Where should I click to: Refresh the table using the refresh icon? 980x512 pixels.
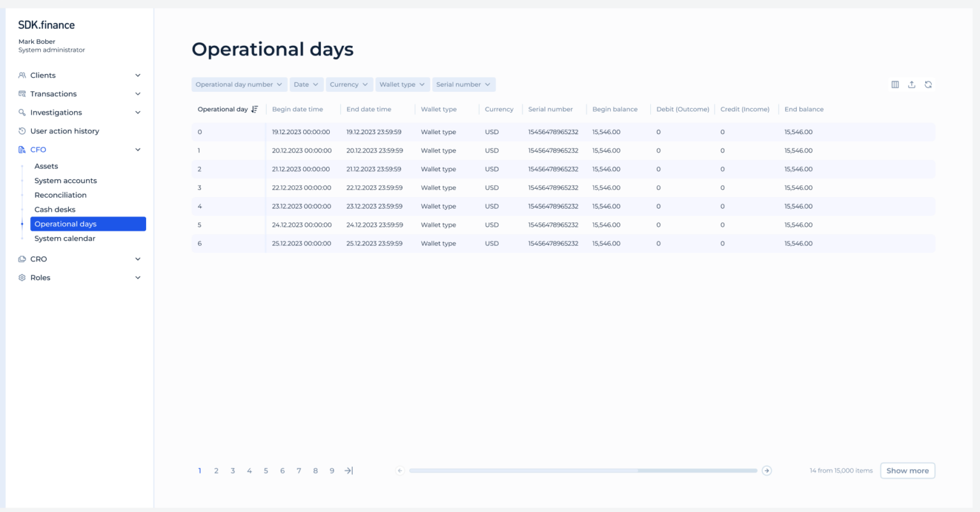point(928,84)
